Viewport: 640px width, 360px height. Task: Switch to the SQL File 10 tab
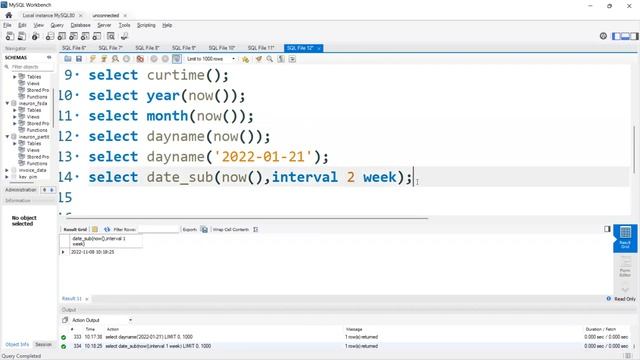click(222, 48)
